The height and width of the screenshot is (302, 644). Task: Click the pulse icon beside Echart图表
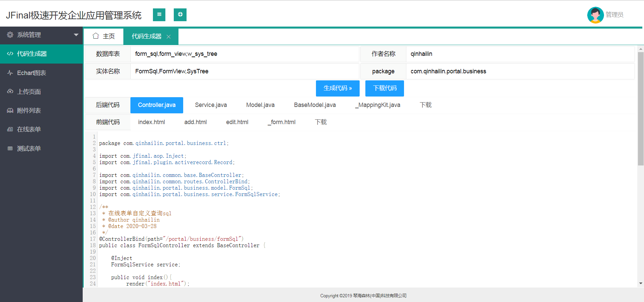point(10,73)
